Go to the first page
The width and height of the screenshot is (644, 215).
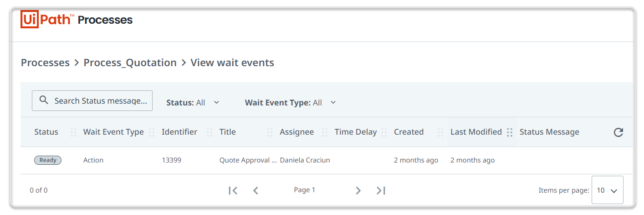[233, 190]
